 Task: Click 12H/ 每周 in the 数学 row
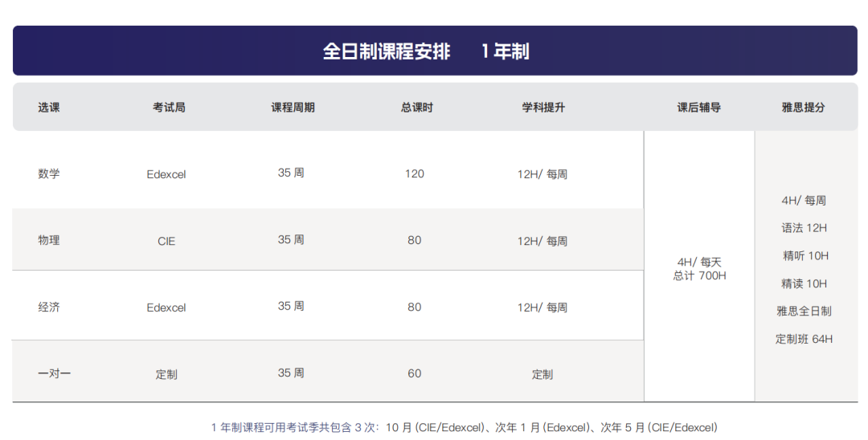coord(542,174)
